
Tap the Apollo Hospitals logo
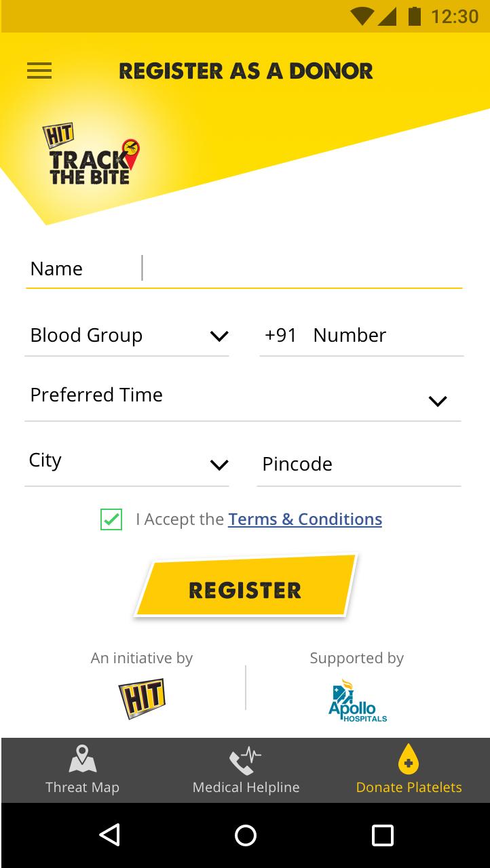(357, 701)
